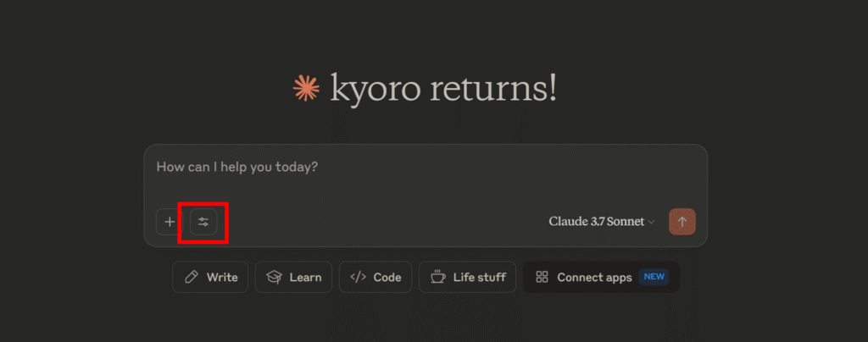Image resolution: width=868 pixels, height=342 pixels.
Task: Send the message with the arrow button
Action: [682, 222]
